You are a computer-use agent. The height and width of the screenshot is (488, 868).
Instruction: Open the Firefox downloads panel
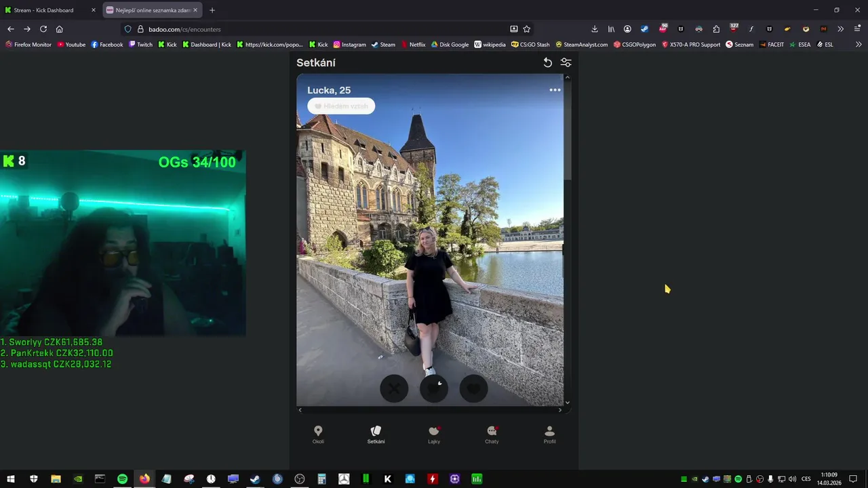(x=595, y=29)
